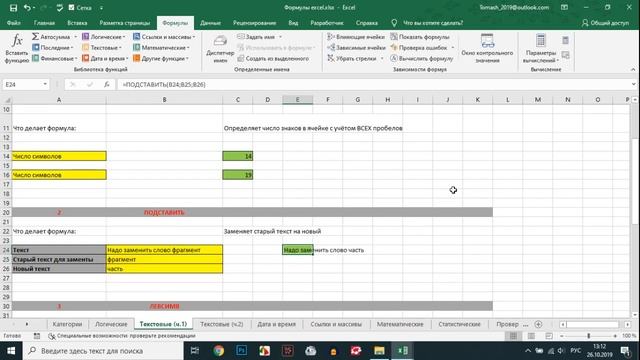The width and height of the screenshot is (640, 360).
Task: Open More Functions (Другие функции)
Action: 160,58
